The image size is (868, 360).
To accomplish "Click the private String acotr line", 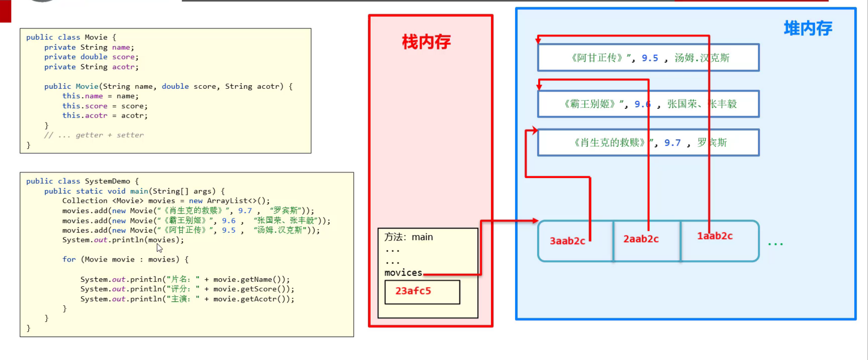I will (x=91, y=67).
